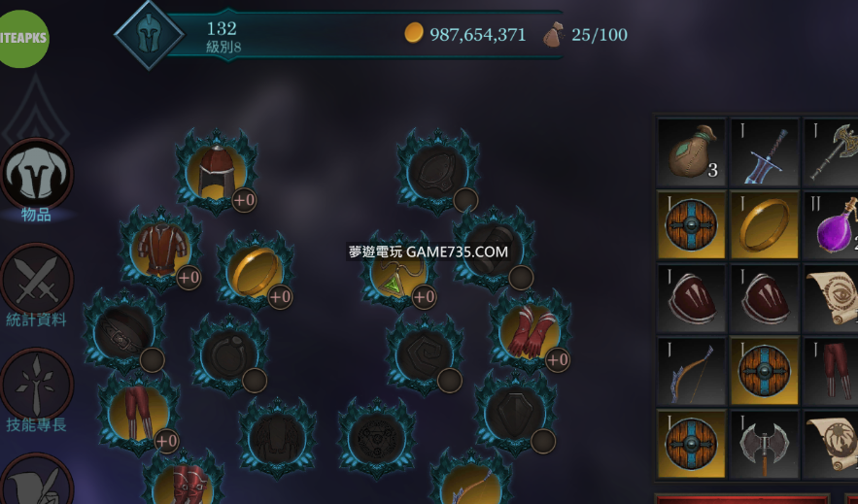Click the empty shield equipment slot
858x504 pixels.
pos(514,414)
